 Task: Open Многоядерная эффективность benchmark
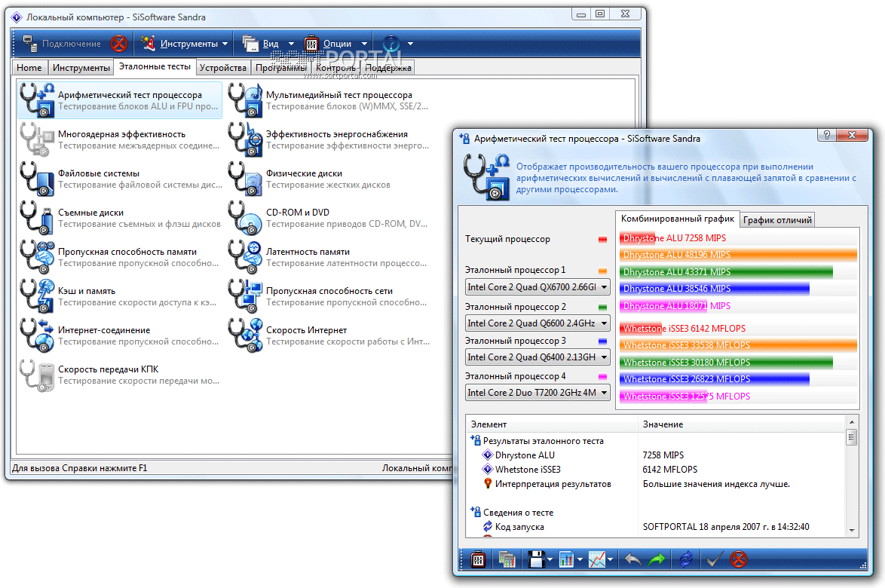click(x=120, y=139)
